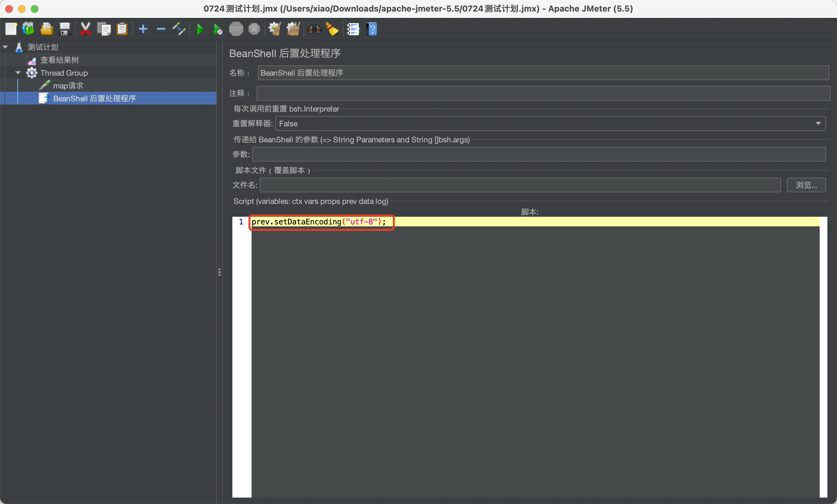
Task: Collapse the 测试计划 root node
Action: tap(5, 47)
